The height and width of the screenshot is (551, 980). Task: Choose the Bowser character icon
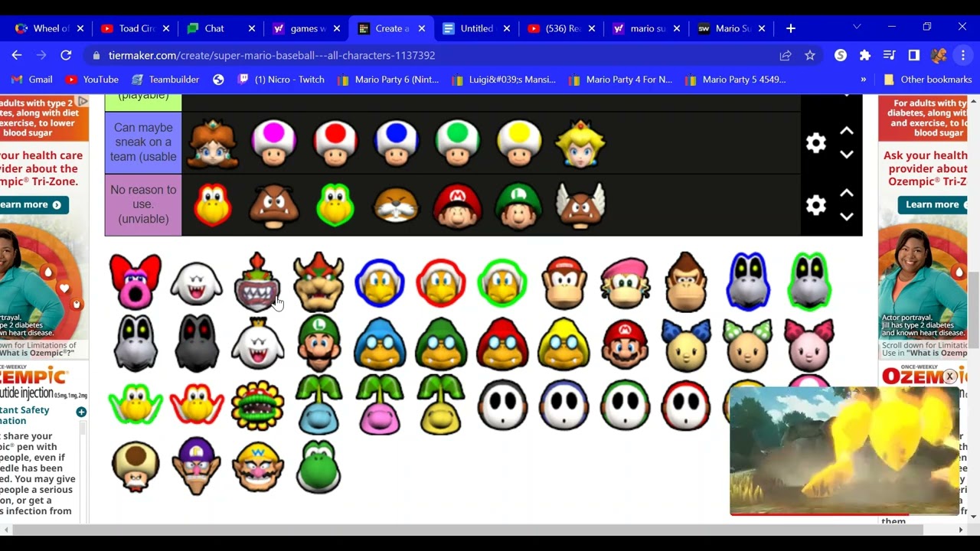point(318,282)
